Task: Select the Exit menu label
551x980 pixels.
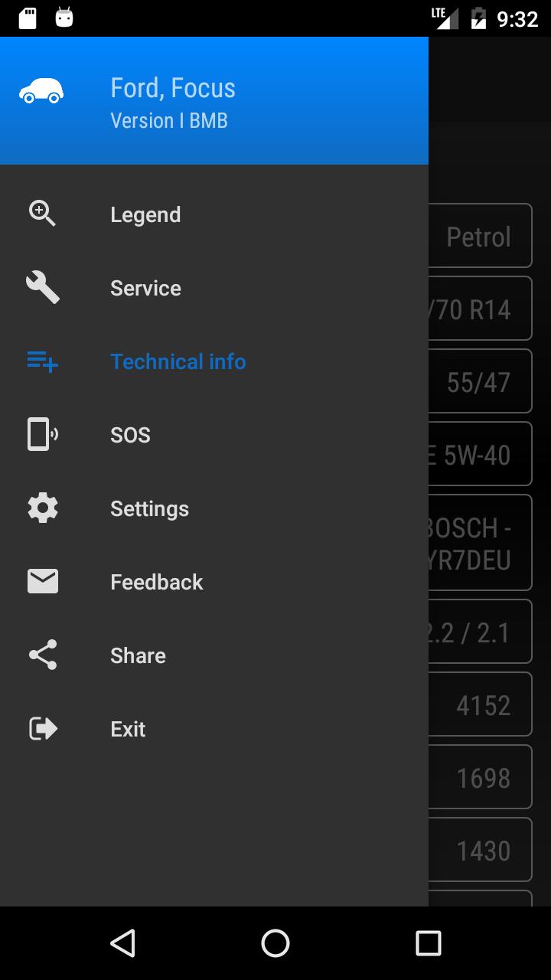Action: pyautogui.click(x=128, y=729)
